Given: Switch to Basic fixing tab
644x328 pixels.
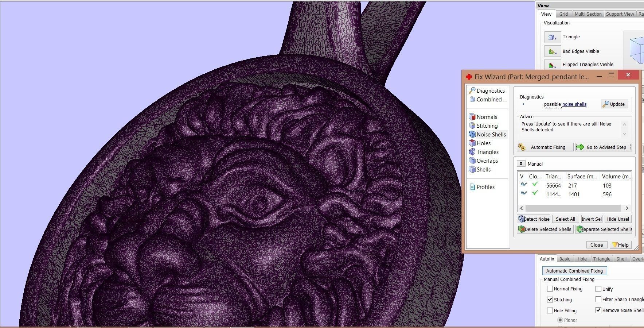Looking at the screenshot, I should (x=565, y=259).
